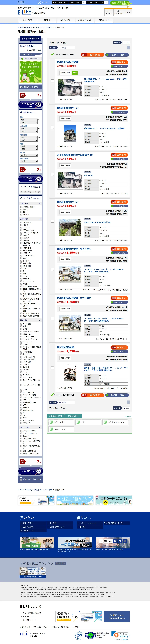Click magnifier icon beside 土地 in type search

pos(78,422)
